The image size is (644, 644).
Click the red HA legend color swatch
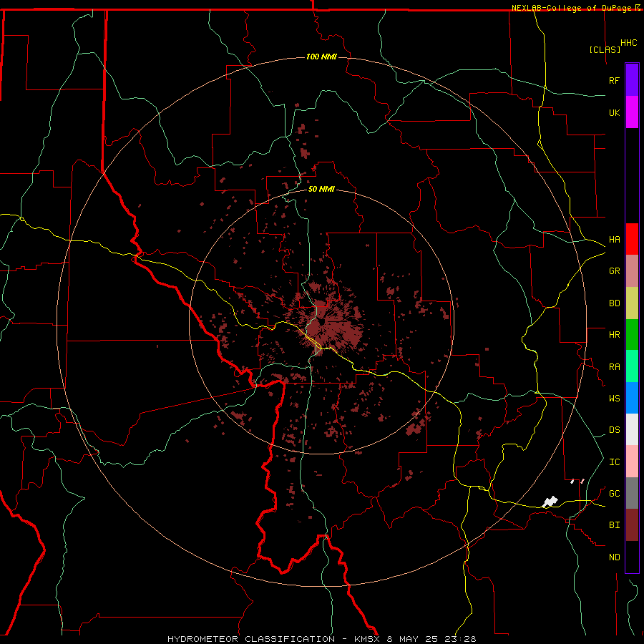pyautogui.click(x=632, y=239)
